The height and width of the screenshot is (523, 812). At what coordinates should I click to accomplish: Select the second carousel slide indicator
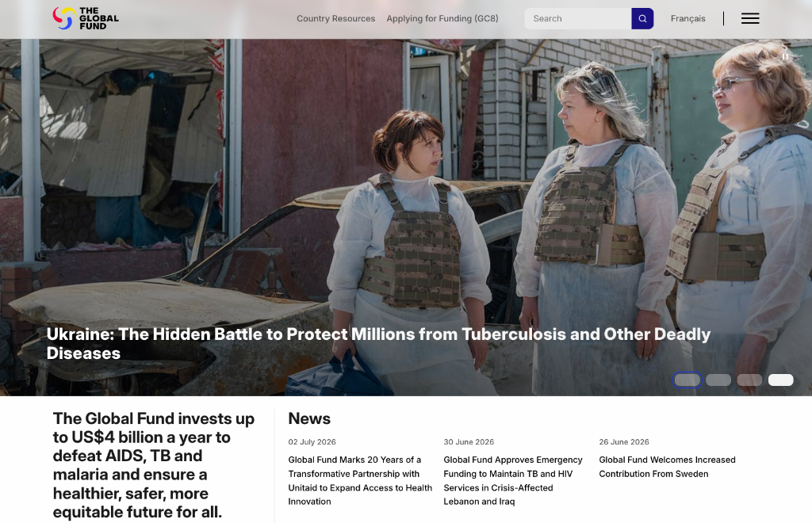718,380
